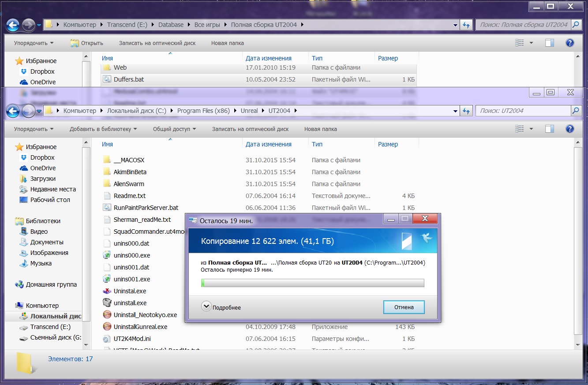Change view icon in Полная сборка UT2004 window
The height and width of the screenshot is (385, 588).
(x=520, y=43)
